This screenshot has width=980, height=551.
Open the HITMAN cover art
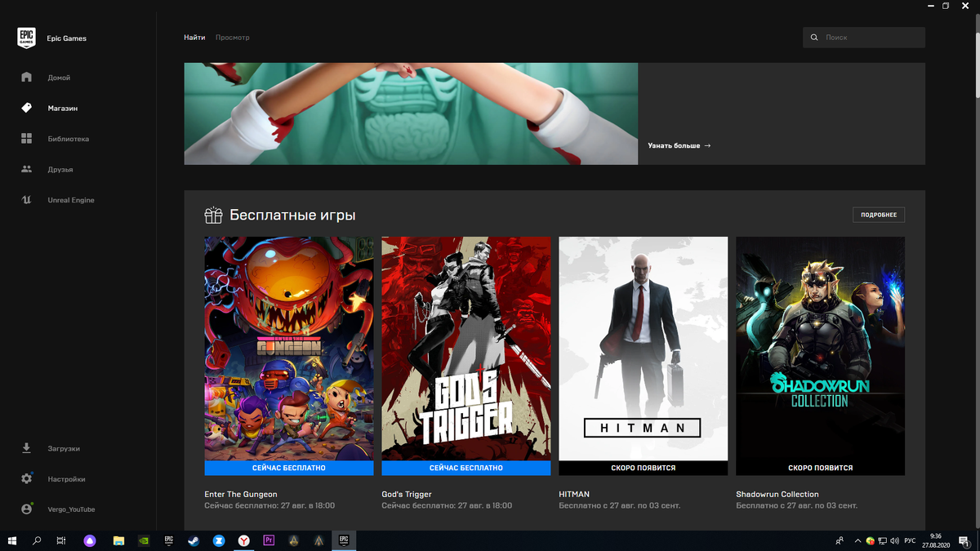click(644, 349)
